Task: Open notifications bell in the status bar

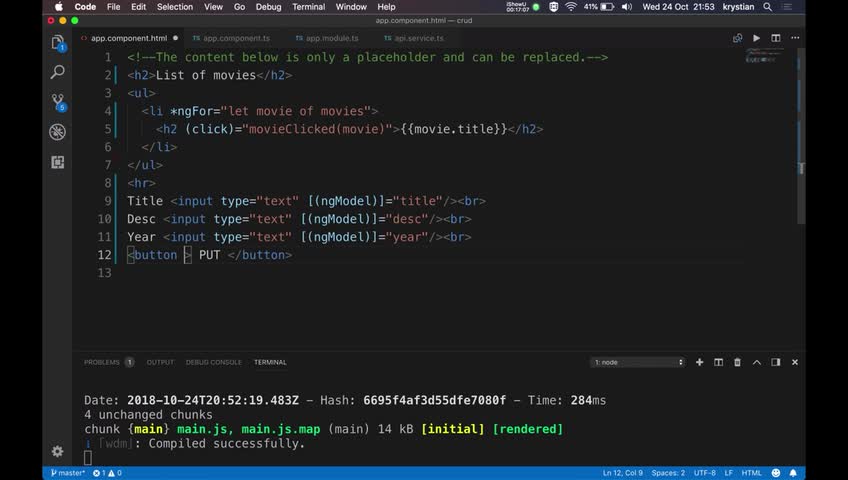Action: tap(793, 473)
